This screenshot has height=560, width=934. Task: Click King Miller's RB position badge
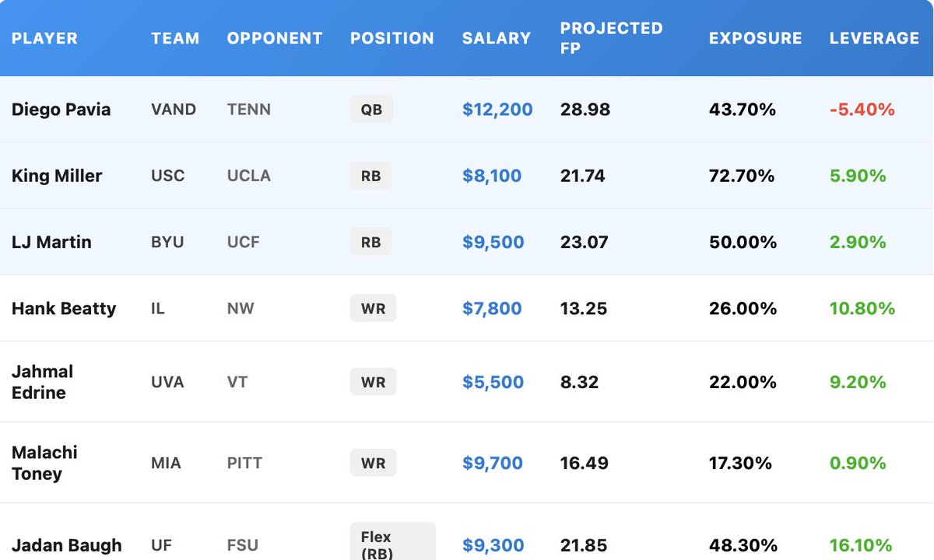[x=370, y=176]
